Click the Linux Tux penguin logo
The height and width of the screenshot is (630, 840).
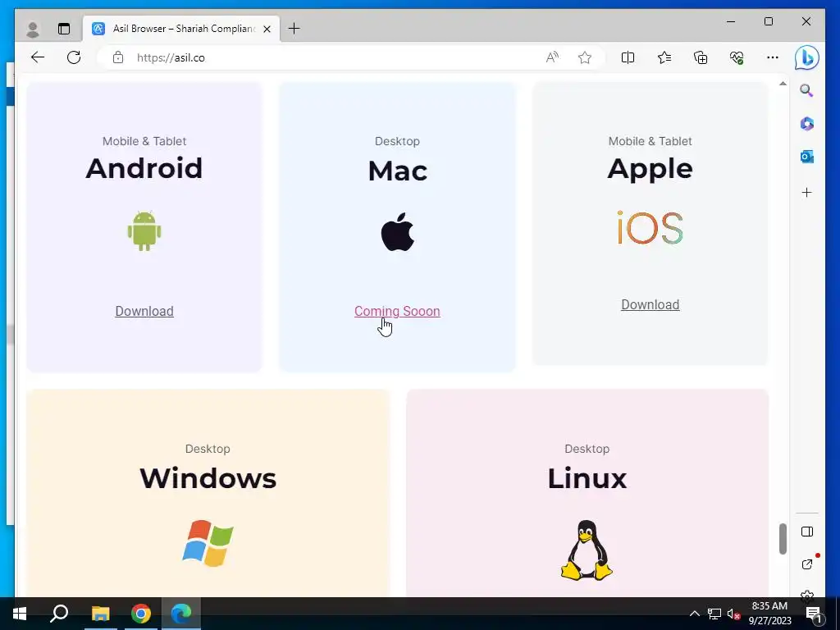point(587,550)
